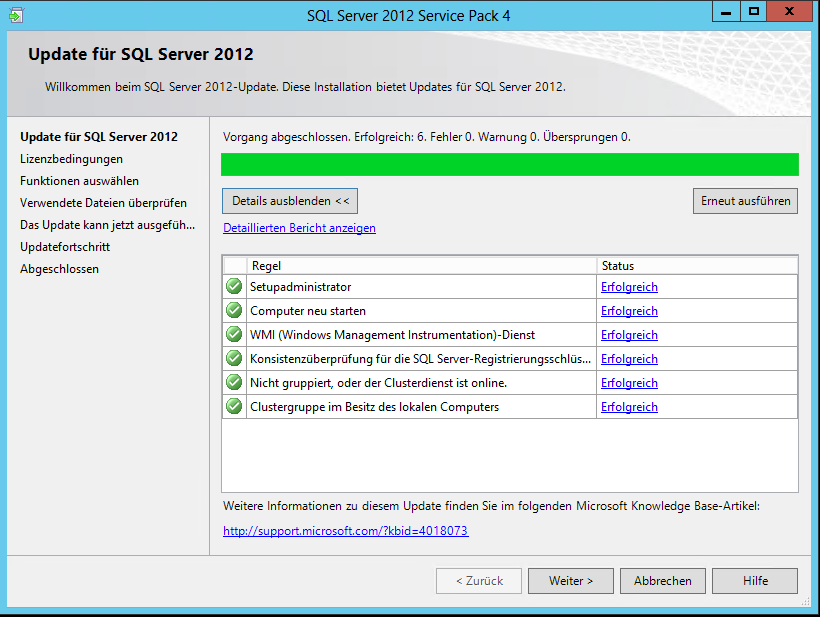The width and height of the screenshot is (820, 617).
Task: Collapse details with "Details ausblenden <<"
Action: point(289,201)
